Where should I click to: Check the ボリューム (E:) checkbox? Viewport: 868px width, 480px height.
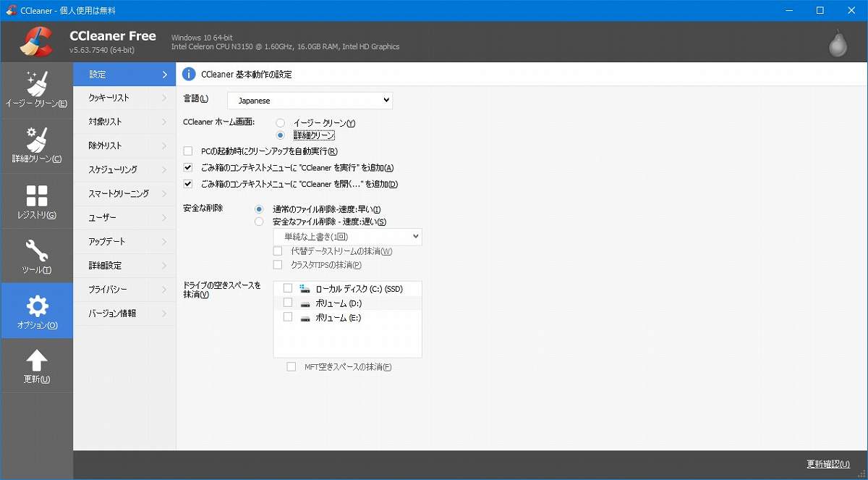click(288, 317)
